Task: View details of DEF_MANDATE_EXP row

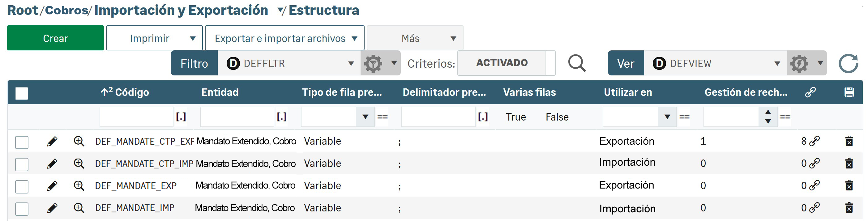Action: click(x=79, y=186)
